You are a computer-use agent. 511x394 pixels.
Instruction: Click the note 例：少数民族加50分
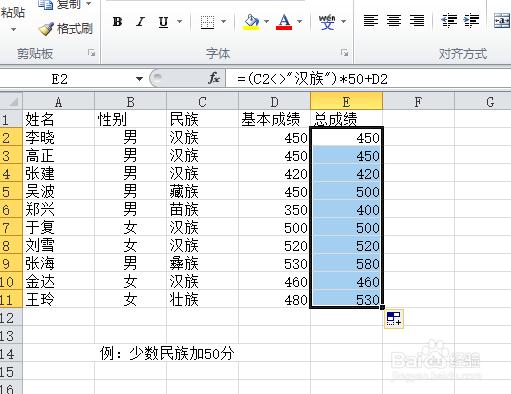167,353
